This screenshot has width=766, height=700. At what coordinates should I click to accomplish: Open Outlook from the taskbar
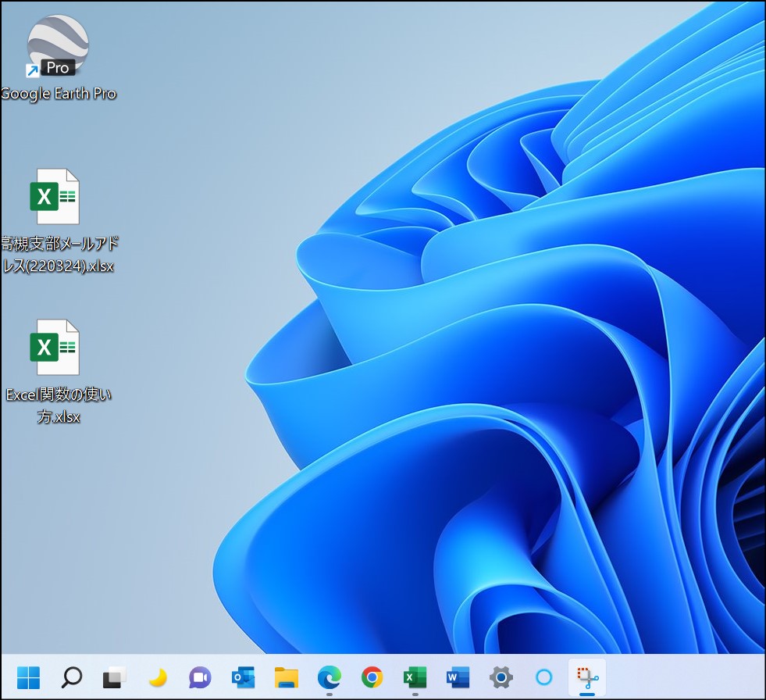tap(244, 677)
